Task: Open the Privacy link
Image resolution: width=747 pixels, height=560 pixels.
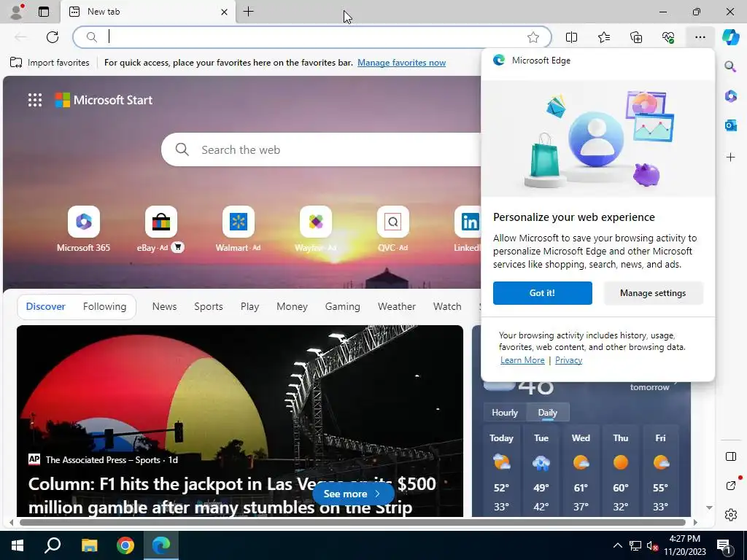Action: point(568,360)
